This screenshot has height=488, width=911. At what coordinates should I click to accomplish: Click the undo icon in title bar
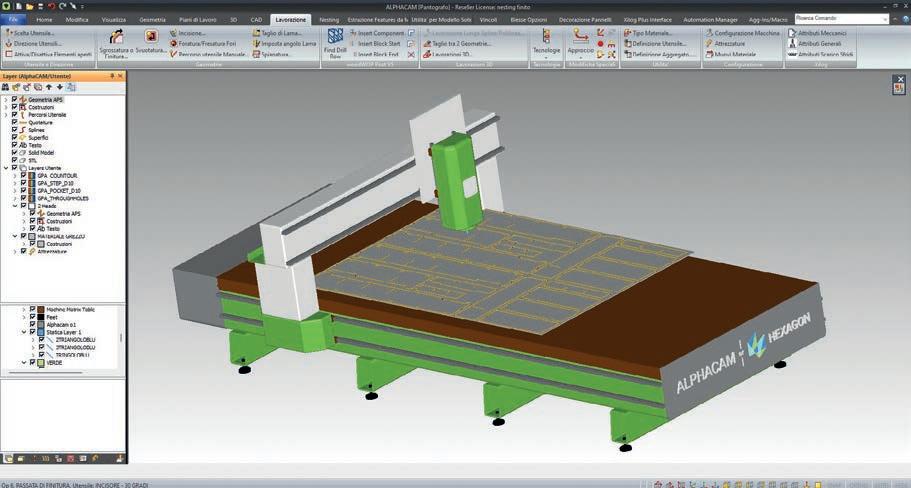pos(52,6)
